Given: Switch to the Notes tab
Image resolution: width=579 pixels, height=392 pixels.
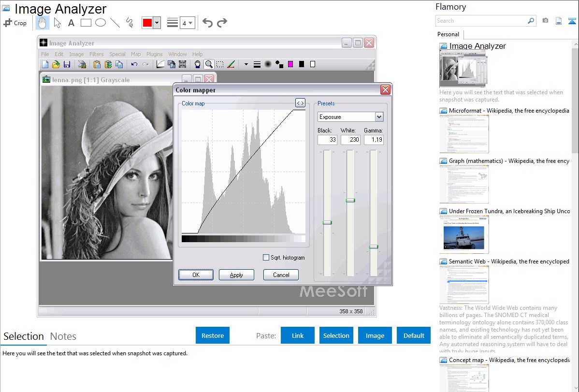Looking at the screenshot, I should point(63,336).
